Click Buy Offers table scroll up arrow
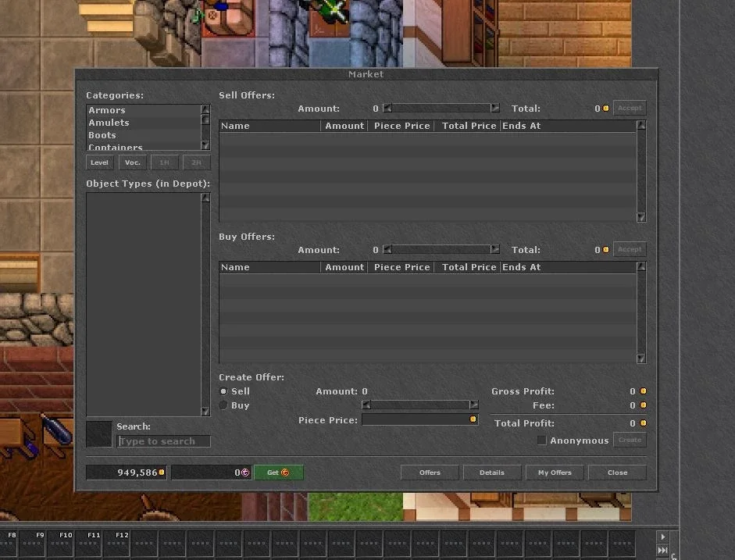This screenshot has height=560, width=735. (641, 266)
